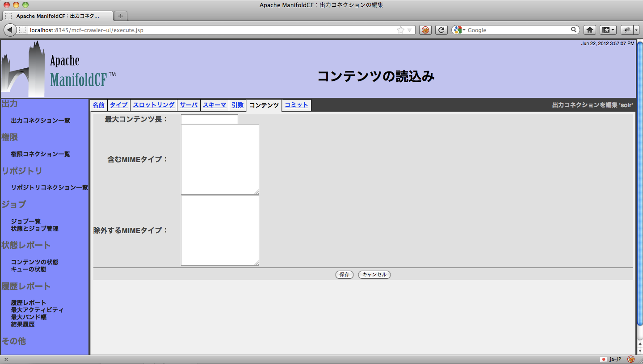Open a new tab with plus button

(120, 16)
